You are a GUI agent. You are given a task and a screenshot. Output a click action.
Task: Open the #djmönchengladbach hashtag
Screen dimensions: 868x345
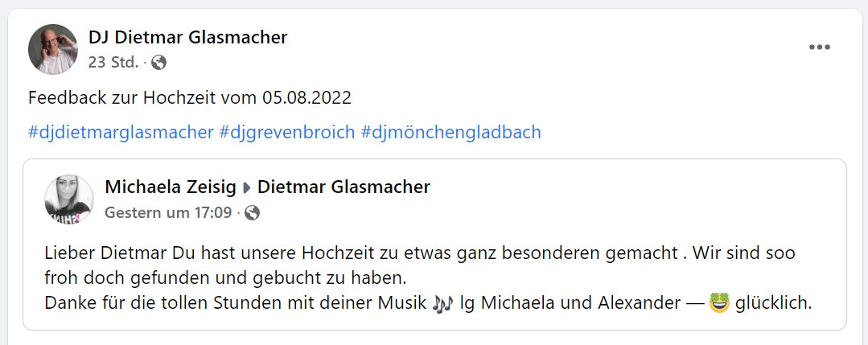coord(451,132)
